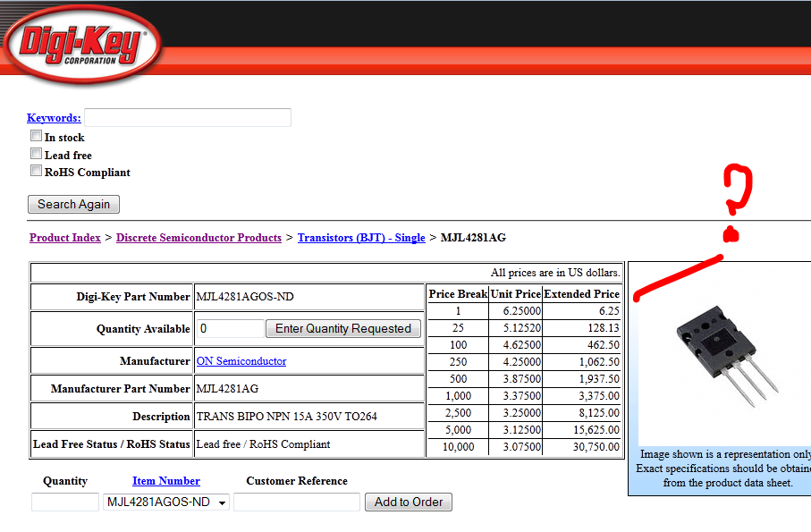This screenshot has width=811, height=532.
Task: Go to Product Index breadcrumb
Action: click(65, 238)
